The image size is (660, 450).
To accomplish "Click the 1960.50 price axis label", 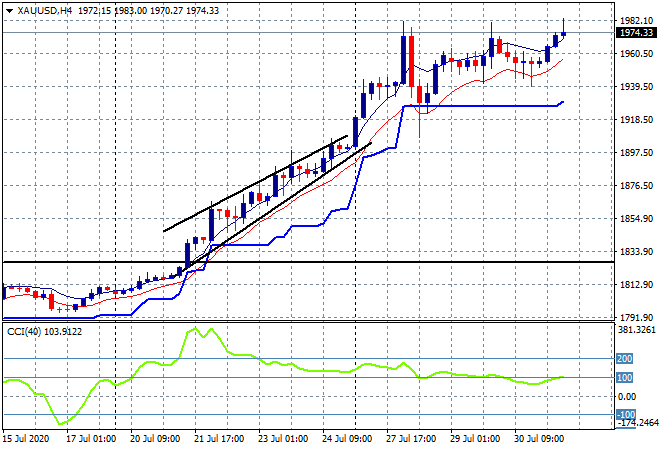I will [636, 53].
